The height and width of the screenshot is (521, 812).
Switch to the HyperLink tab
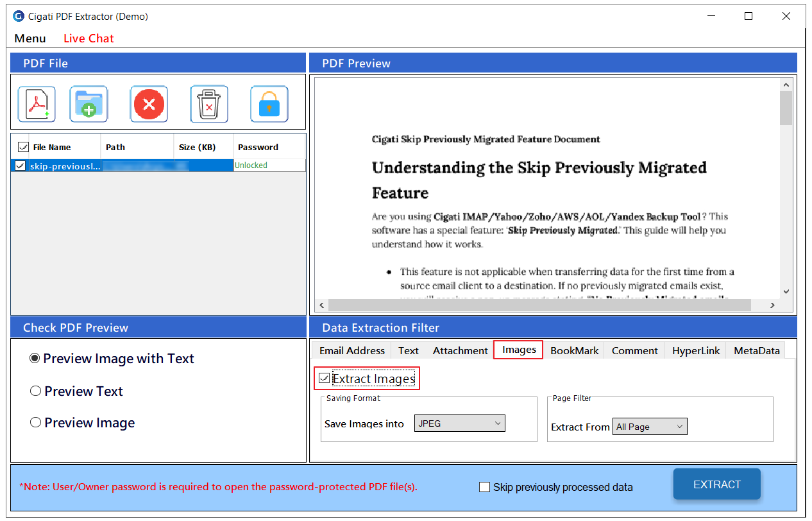click(x=696, y=350)
